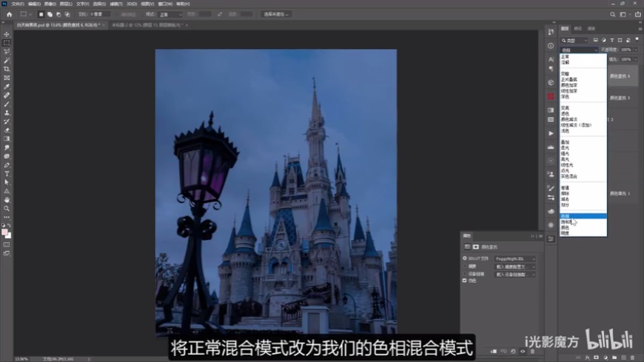This screenshot has width=644, height=362.
Task: Open the FoggyNight.3DL LUT dropdown
Action: click(x=514, y=259)
